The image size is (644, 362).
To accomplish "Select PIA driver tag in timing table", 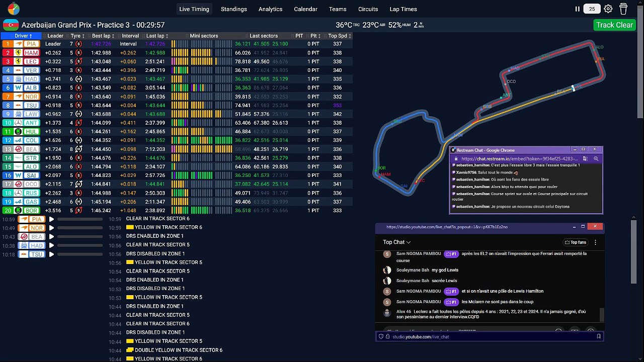I will 31,44.
